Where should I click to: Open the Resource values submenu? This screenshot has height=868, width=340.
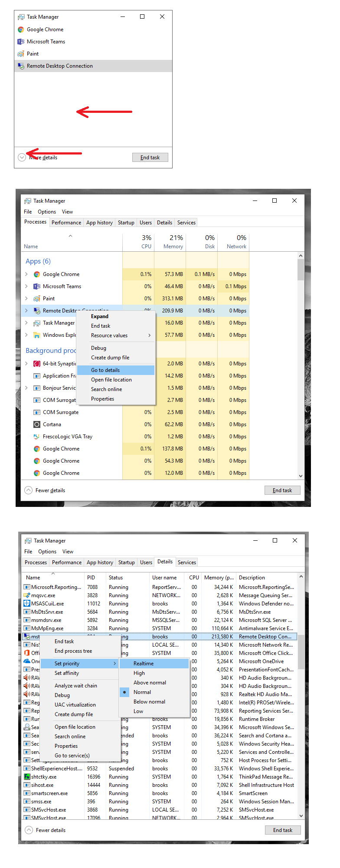click(x=116, y=335)
